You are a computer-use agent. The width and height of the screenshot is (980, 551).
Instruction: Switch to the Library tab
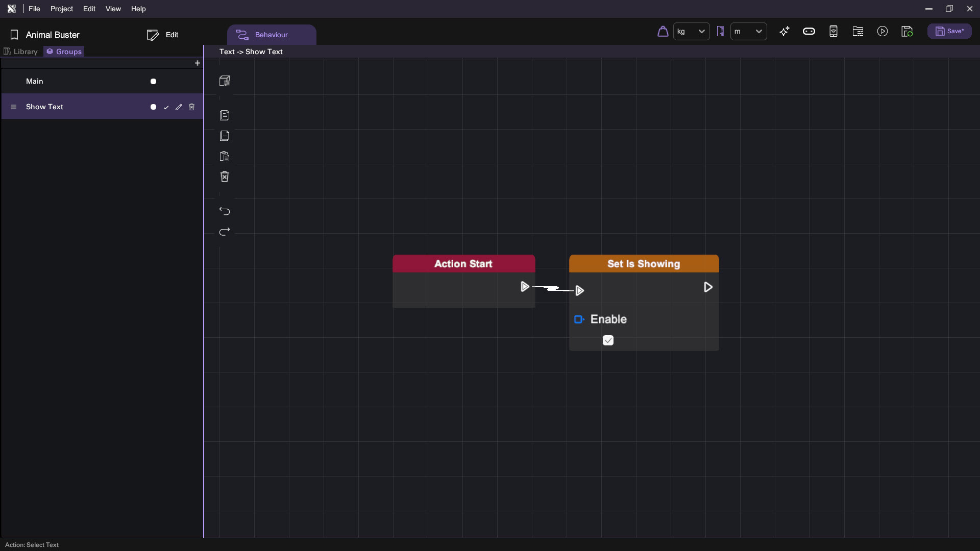coord(21,52)
